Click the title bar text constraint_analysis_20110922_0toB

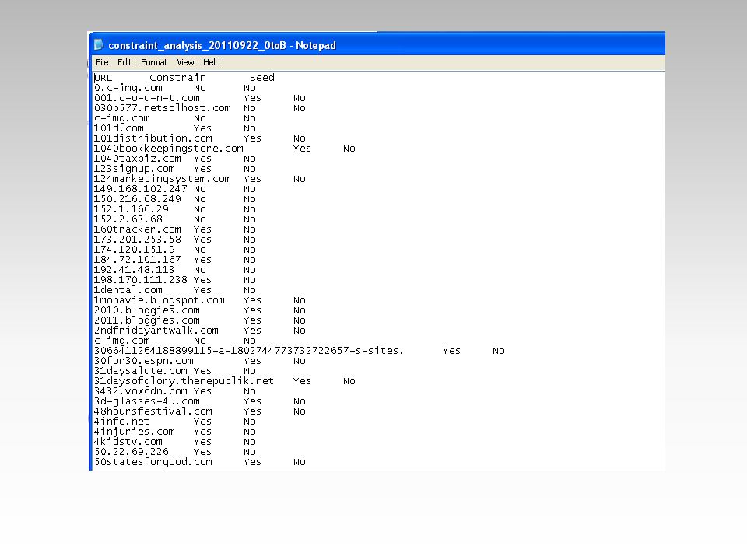coord(197,46)
